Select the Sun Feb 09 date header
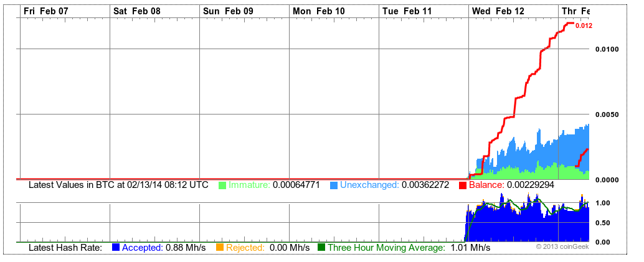The width and height of the screenshot is (644, 262). 229,11
